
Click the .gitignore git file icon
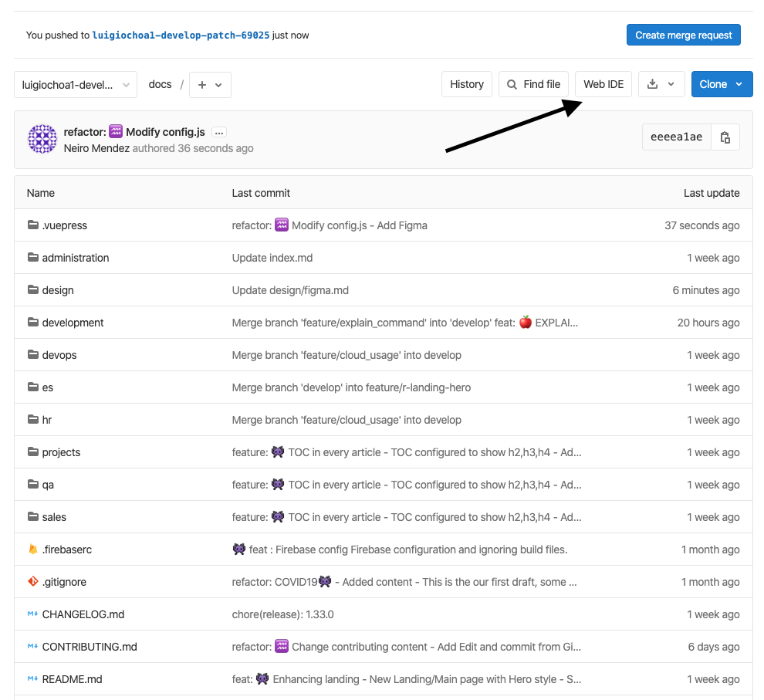(x=33, y=582)
